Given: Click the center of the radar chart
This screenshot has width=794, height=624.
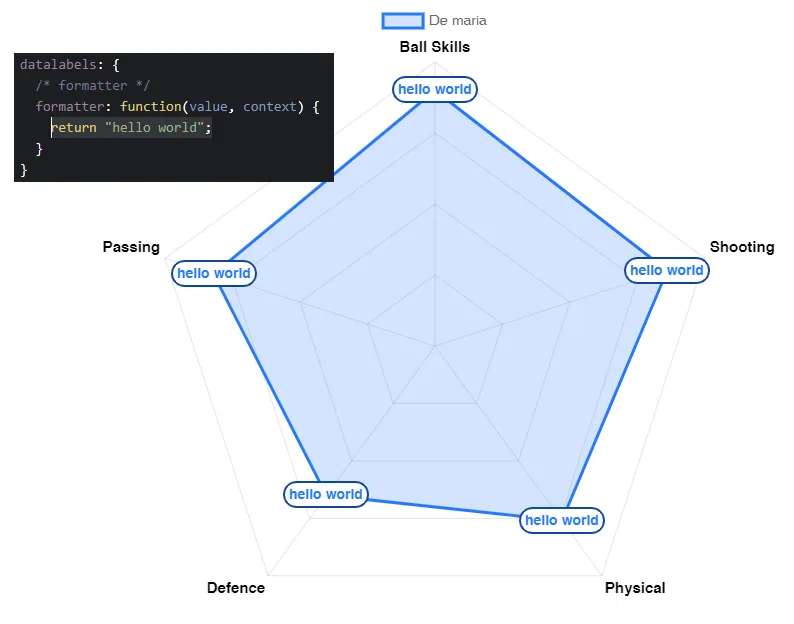Looking at the screenshot, I should [x=434, y=346].
